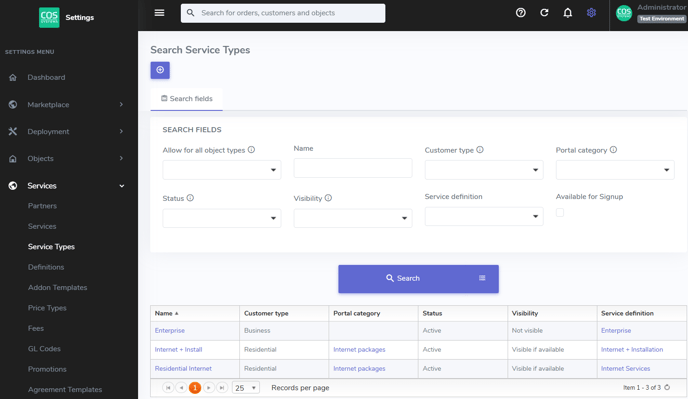
Task: Open the Customer type dropdown
Action: pos(484,170)
